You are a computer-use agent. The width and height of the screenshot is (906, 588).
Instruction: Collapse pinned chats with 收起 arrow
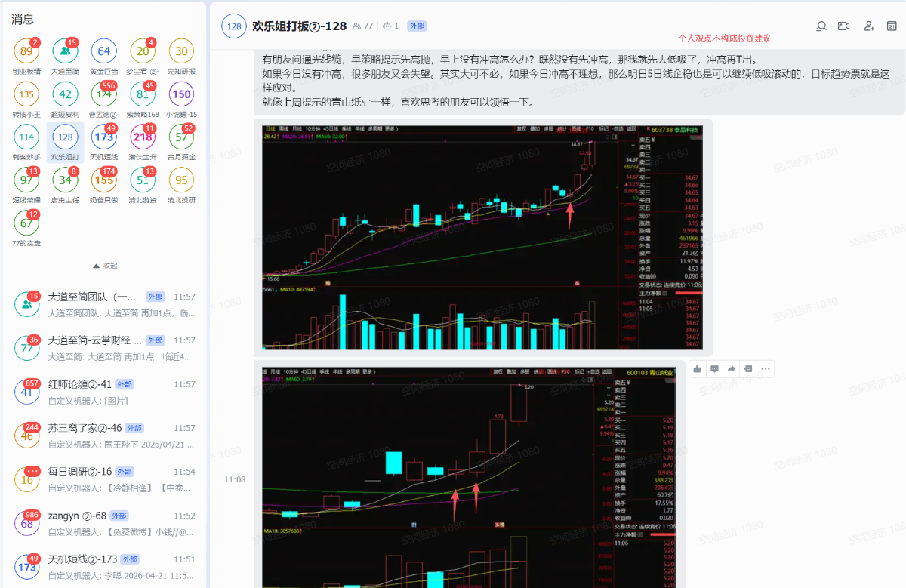[x=104, y=266]
